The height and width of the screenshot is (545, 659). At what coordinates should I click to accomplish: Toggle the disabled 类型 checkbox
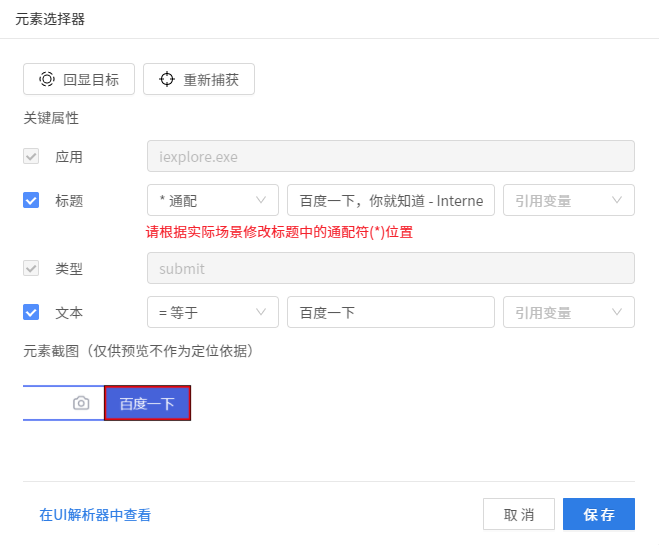pos(31,268)
